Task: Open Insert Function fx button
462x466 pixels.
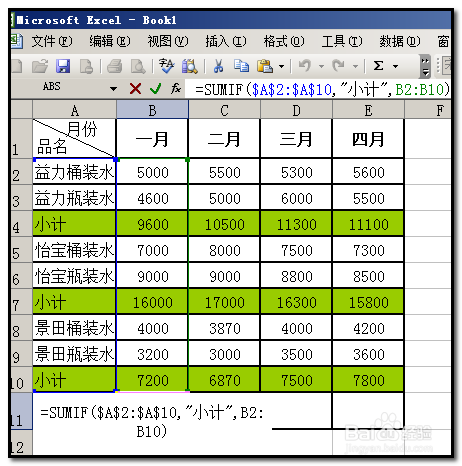Action: (x=176, y=89)
